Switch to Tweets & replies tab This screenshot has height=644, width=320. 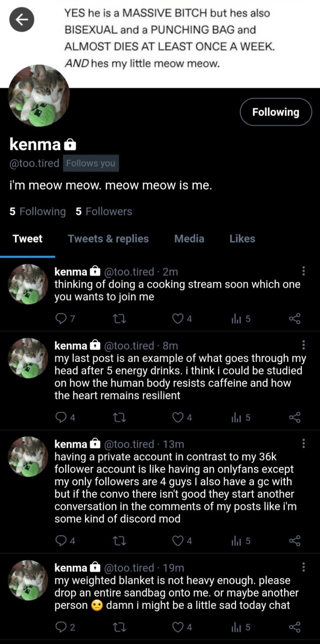pyautogui.click(x=108, y=239)
